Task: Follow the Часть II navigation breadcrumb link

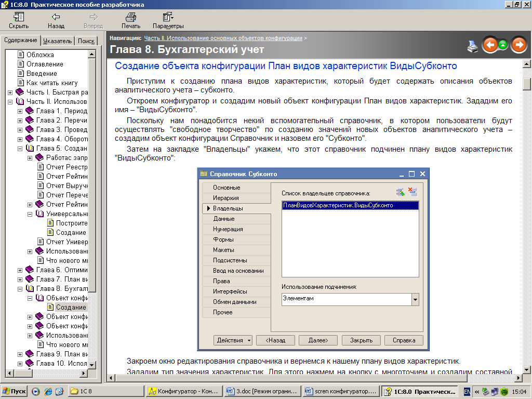Action: [223, 38]
